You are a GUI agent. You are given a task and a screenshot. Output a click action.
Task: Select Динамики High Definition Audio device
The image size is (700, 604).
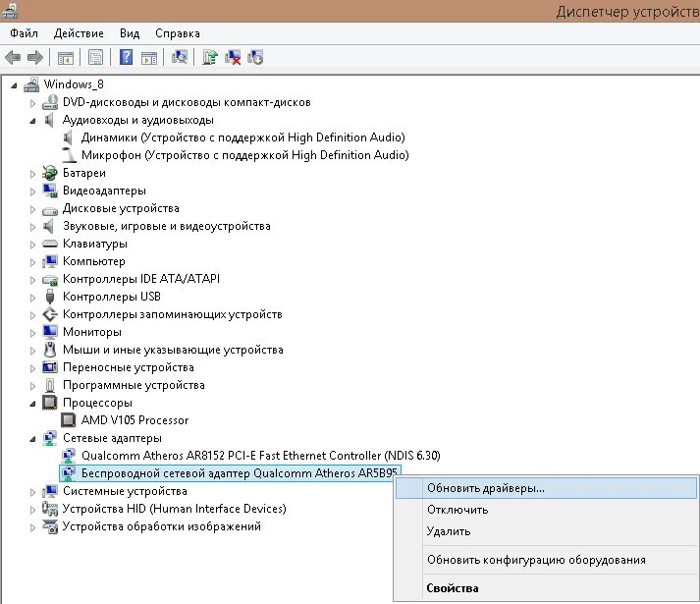coord(242,137)
